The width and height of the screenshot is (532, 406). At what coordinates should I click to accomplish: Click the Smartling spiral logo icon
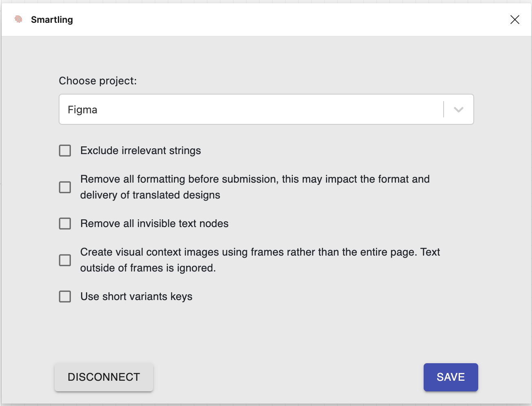click(x=18, y=19)
